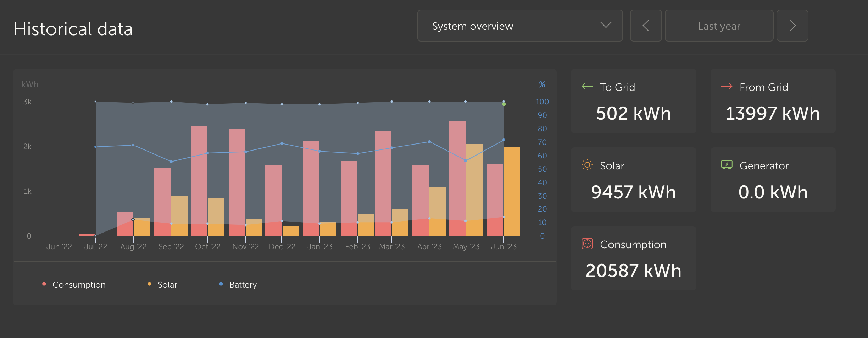Select the May '23 consumption bar
The width and height of the screenshot is (868, 338).
coord(457,178)
